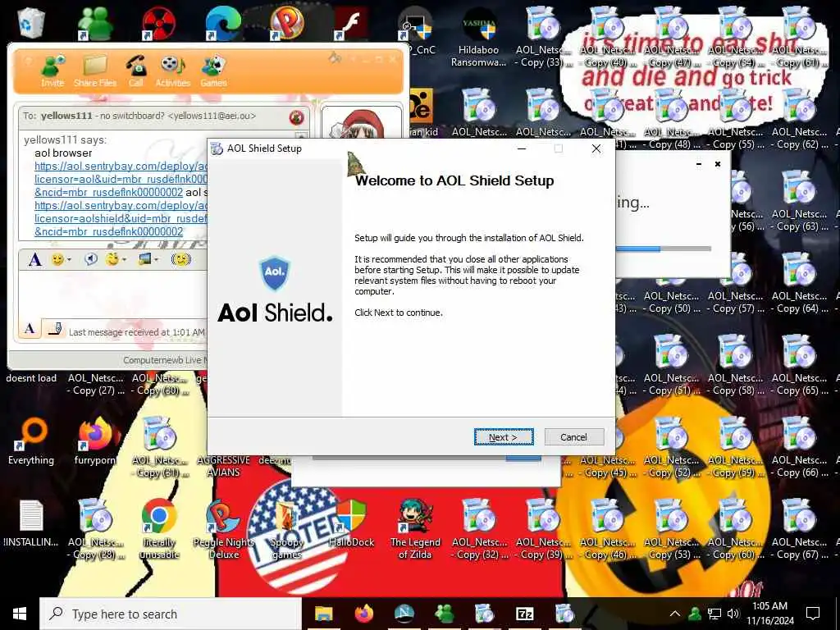Block contact using the red icon beside yellows111

296,116
